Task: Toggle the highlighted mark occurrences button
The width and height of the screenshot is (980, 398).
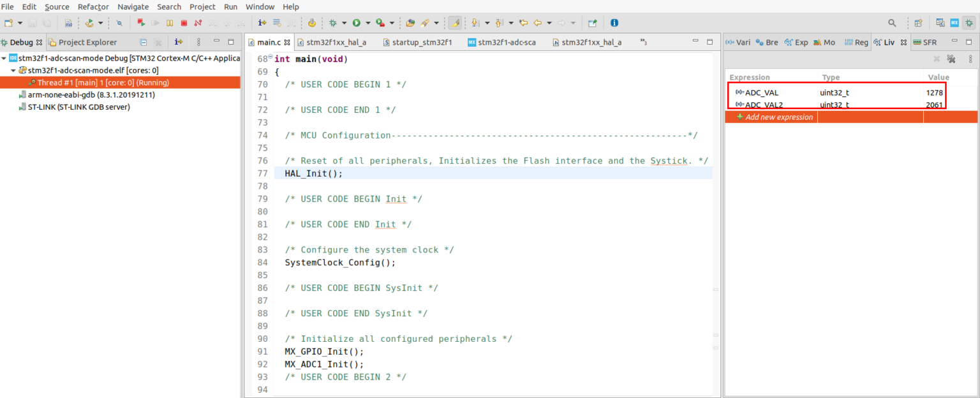Action: coord(454,23)
